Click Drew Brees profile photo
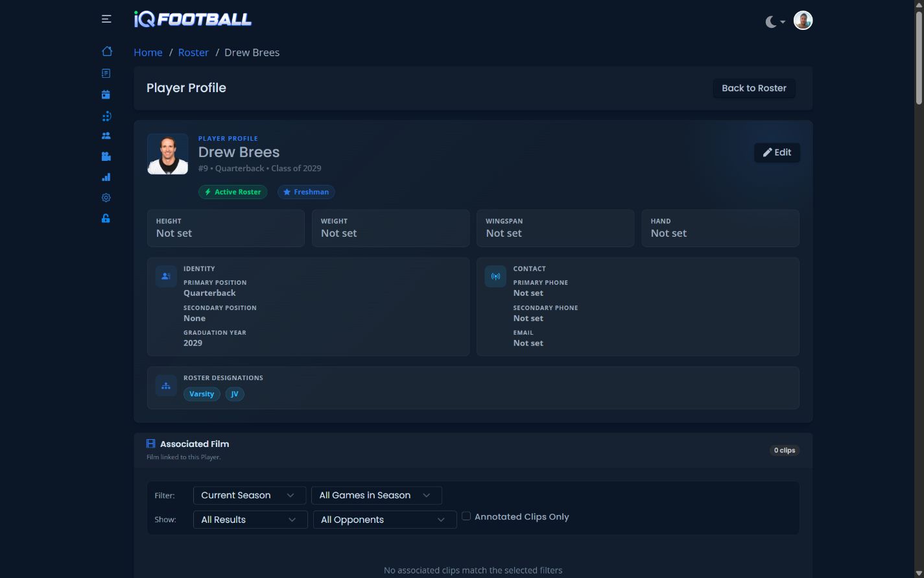 [x=168, y=154]
